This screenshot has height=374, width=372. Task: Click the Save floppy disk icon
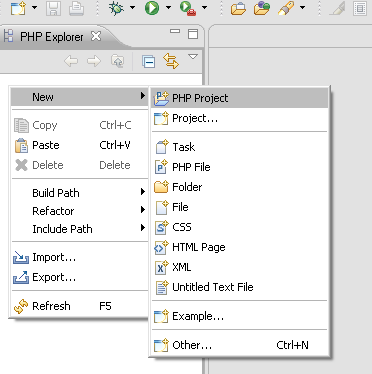pyautogui.click(x=53, y=8)
